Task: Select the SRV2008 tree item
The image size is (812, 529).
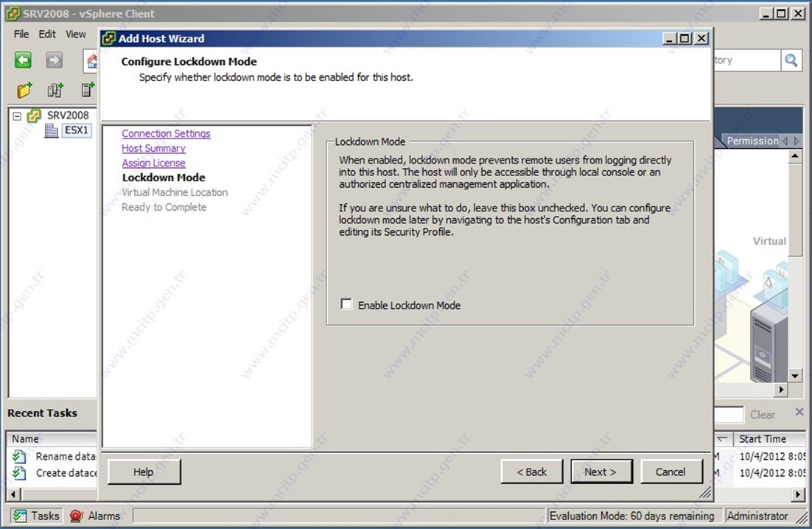Action: click(x=68, y=116)
